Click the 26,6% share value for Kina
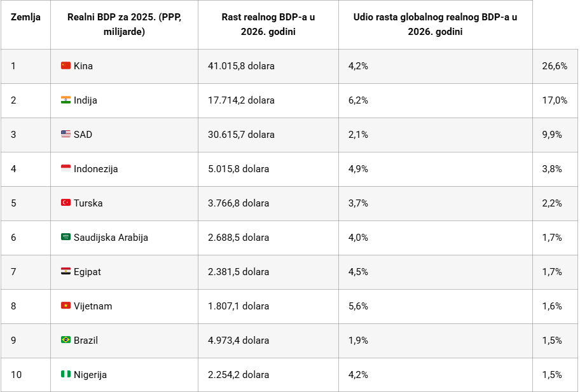This screenshot has width=580, height=392. [555, 66]
